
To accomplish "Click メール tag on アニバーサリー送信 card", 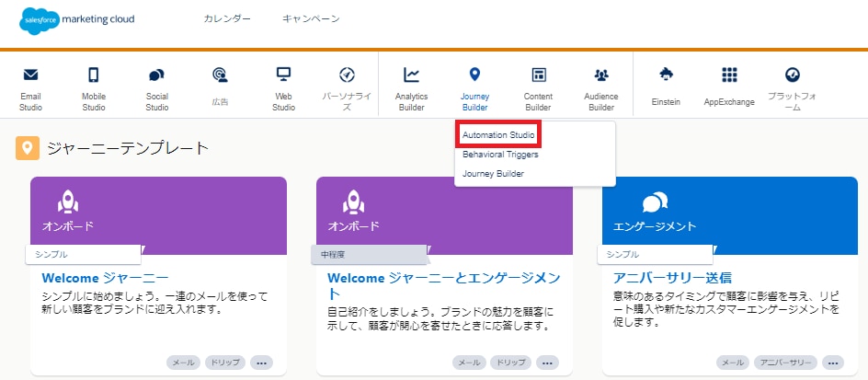I will (x=734, y=363).
